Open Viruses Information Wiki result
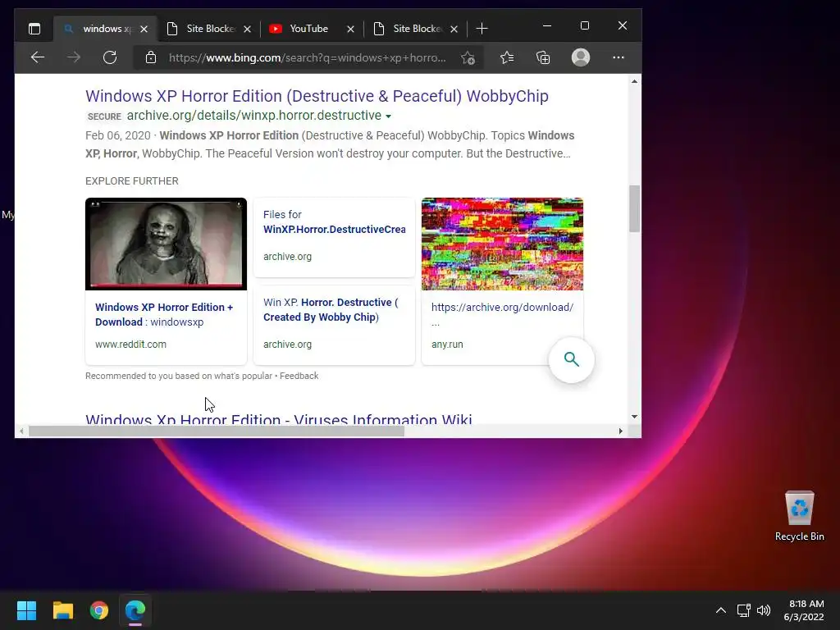Image resolution: width=840 pixels, height=630 pixels. [279, 419]
